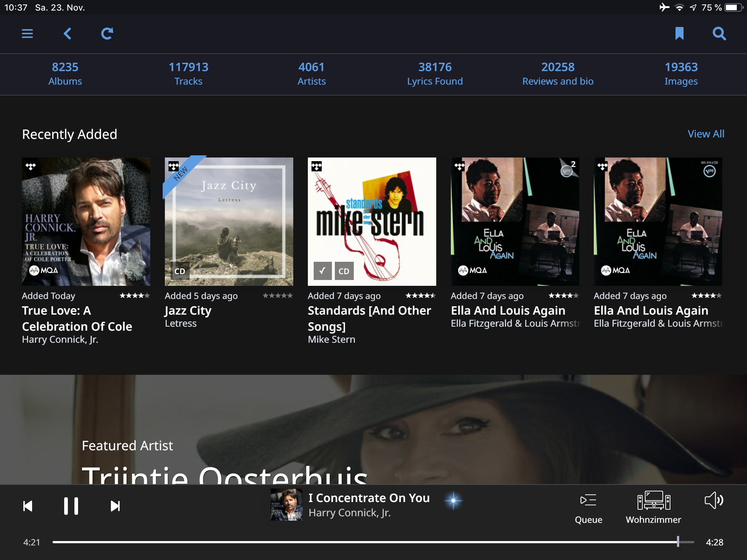This screenshot has height=560, width=747.
Task: Open the title True Love: A Celebration Of Cole
Action: pyautogui.click(x=77, y=318)
